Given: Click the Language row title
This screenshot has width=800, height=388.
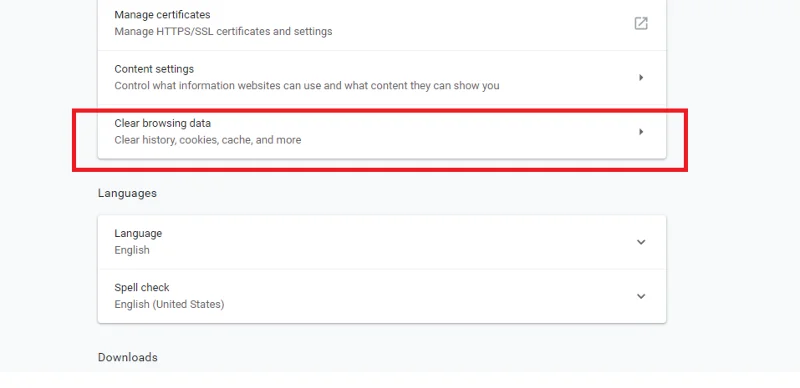Looking at the screenshot, I should click(x=138, y=233).
